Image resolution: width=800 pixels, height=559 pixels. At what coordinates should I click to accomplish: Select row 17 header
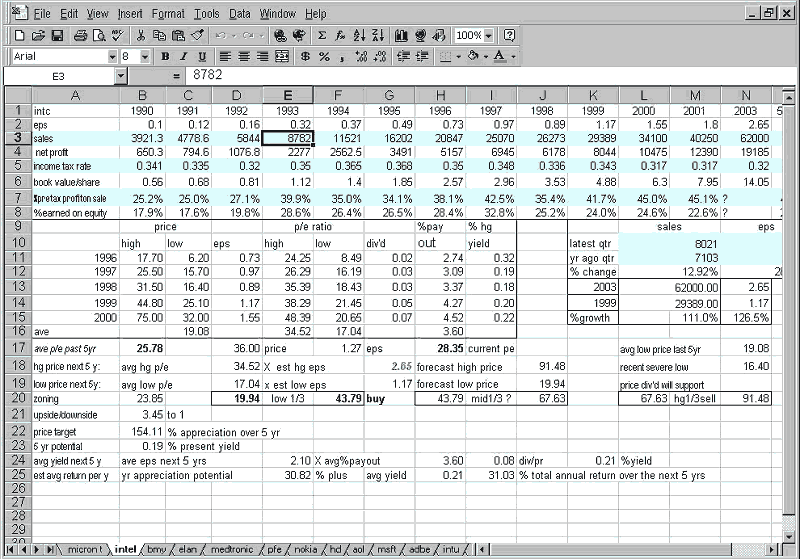(17, 347)
